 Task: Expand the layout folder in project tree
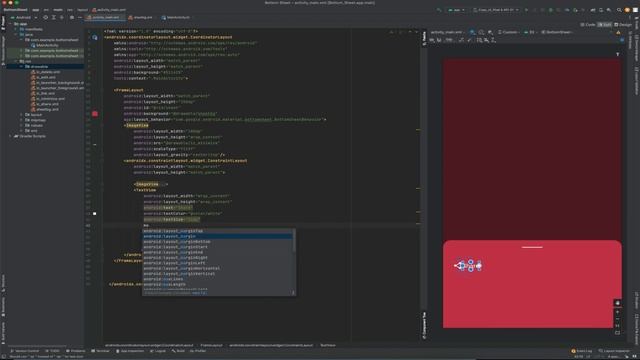21,115
